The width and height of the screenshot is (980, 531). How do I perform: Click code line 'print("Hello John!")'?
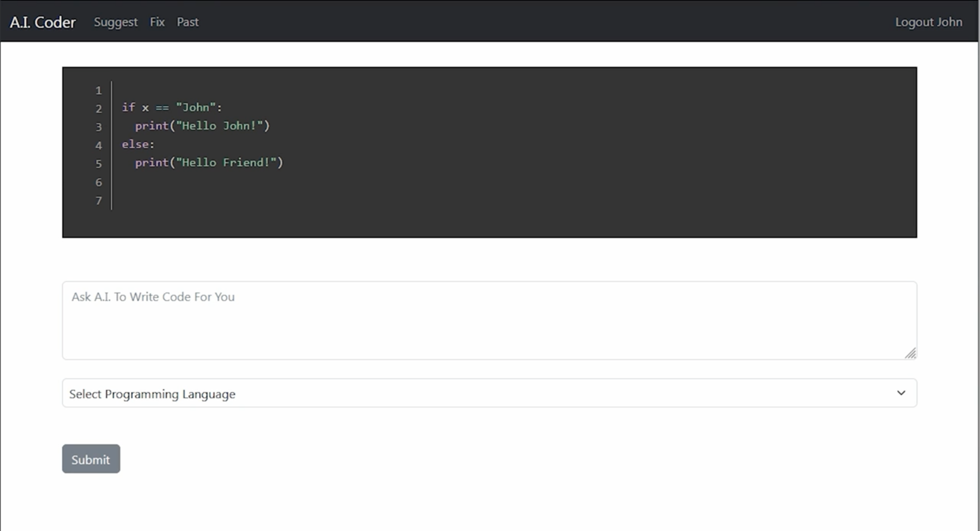[202, 126]
